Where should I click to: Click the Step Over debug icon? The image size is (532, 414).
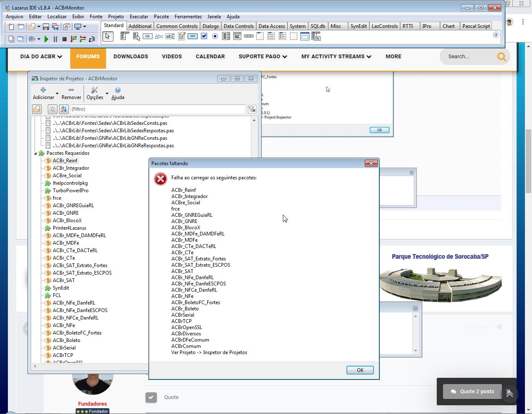click(83, 39)
